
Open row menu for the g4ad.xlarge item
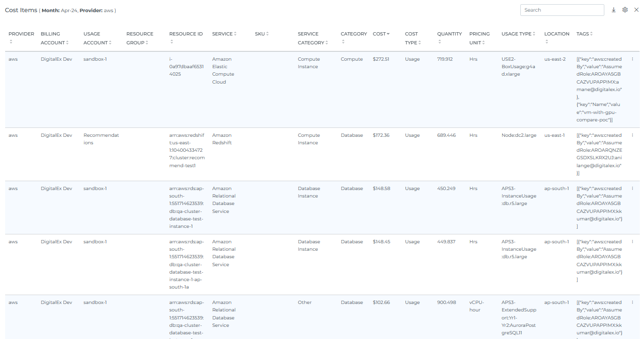pyautogui.click(x=632, y=59)
